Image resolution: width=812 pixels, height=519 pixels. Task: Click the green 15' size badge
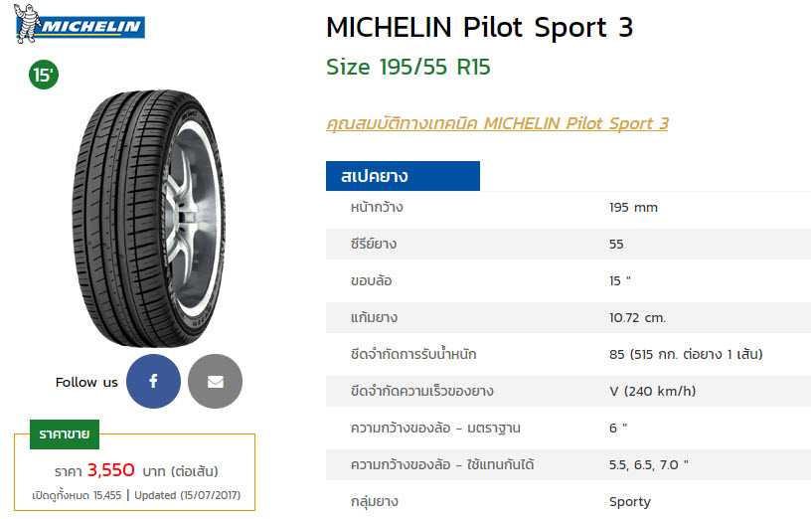(44, 75)
